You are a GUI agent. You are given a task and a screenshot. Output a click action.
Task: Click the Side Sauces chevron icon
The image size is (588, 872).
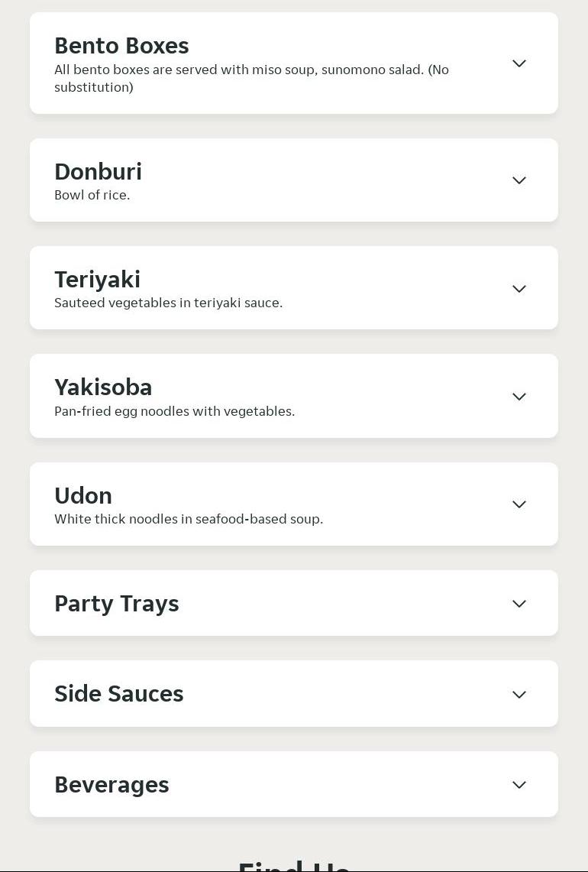tap(519, 695)
